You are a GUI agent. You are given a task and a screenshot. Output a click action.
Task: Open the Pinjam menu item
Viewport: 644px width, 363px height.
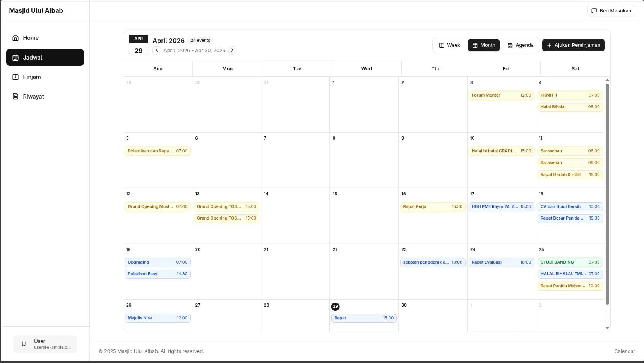pos(45,77)
